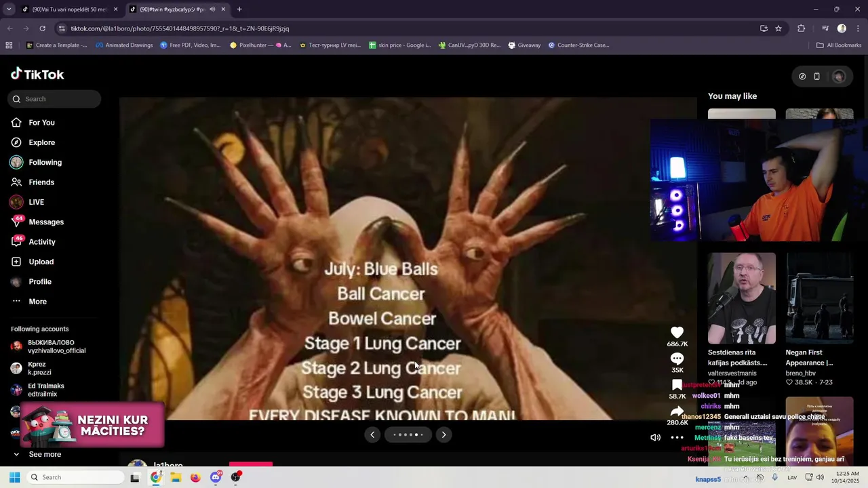
Task: Open the LIVE section
Action: coord(27,202)
